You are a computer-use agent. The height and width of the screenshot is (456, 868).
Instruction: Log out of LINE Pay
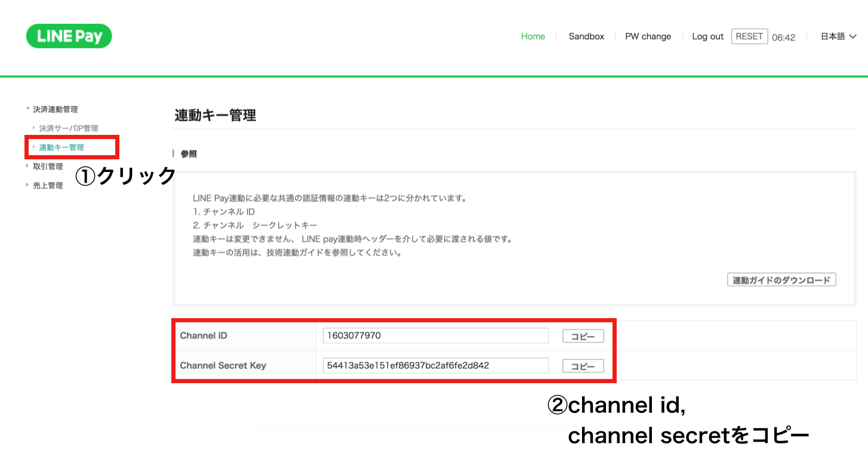[x=707, y=36]
